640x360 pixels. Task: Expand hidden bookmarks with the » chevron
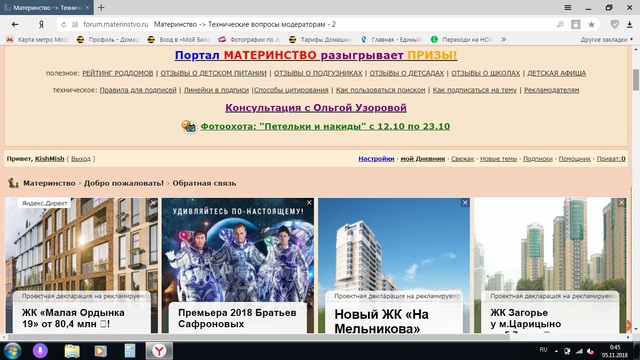(x=504, y=40)
